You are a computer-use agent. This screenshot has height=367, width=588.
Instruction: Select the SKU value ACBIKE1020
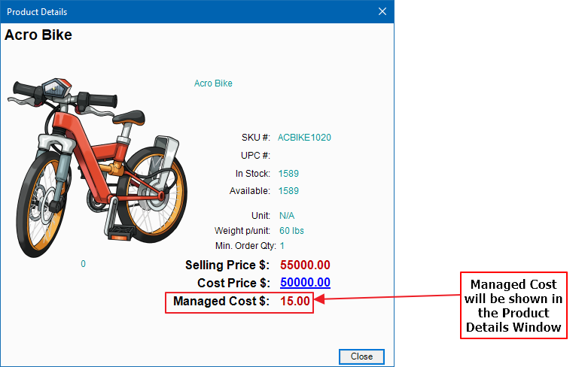tap(304, 138)
